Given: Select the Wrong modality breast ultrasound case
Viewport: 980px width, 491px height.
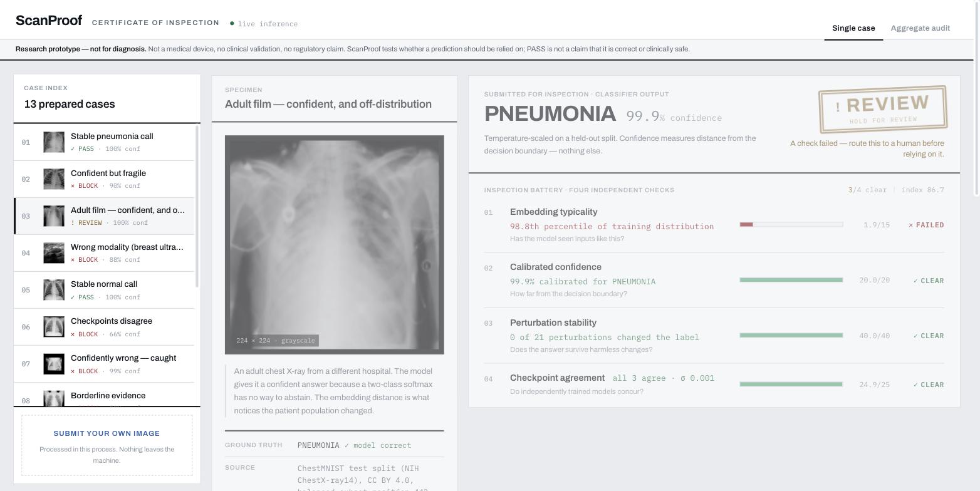Looking at the screenshot, I should tap(104, 253).
